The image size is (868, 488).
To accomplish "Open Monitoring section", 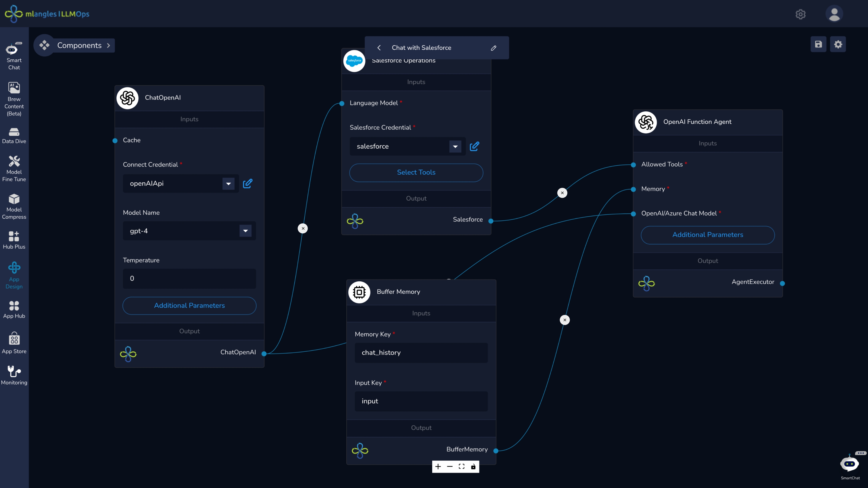I will coord(14,375).
